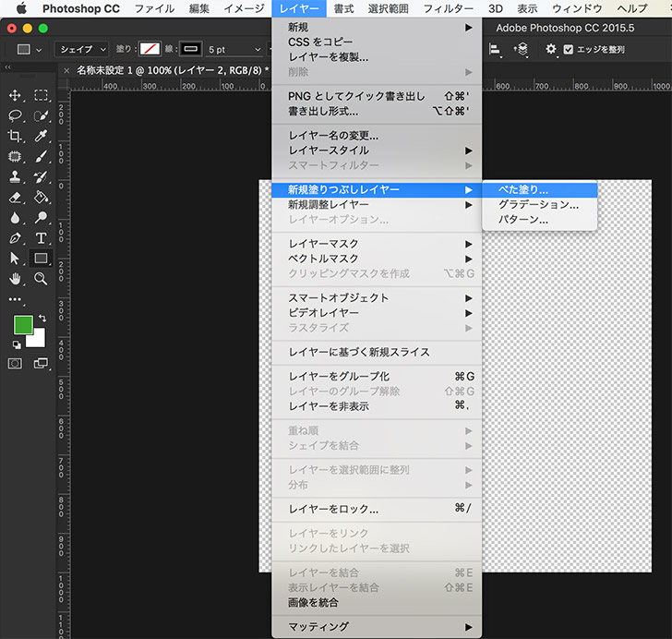
Task: Select PNG としてクイック書き出し
Action: (377, 96)
